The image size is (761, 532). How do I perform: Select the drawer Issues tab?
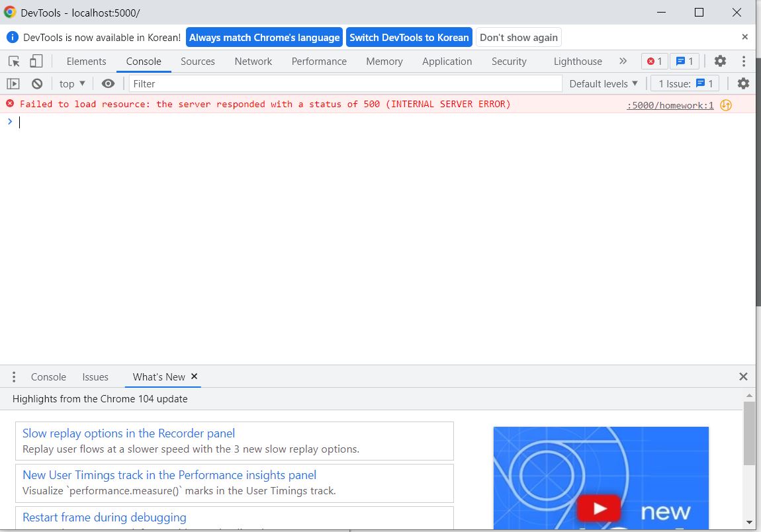click(x=95, y=377)
